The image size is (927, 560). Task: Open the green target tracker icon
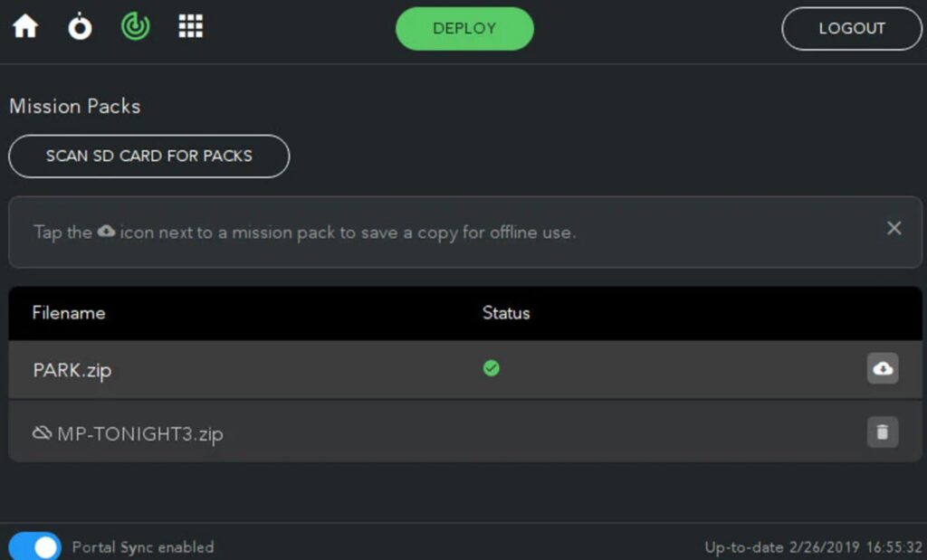coord(135,26)
